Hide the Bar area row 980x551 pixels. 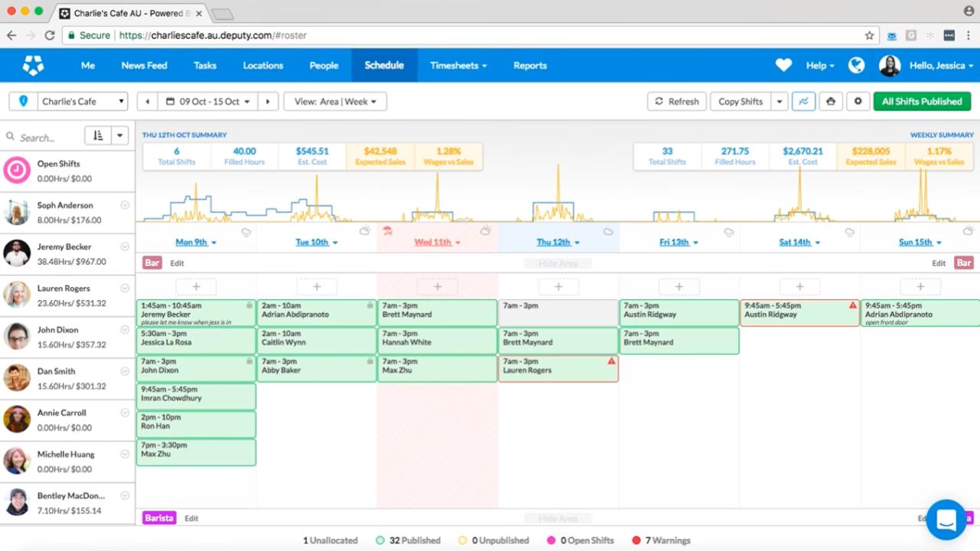pyautogui.click(x=557, y=262)
